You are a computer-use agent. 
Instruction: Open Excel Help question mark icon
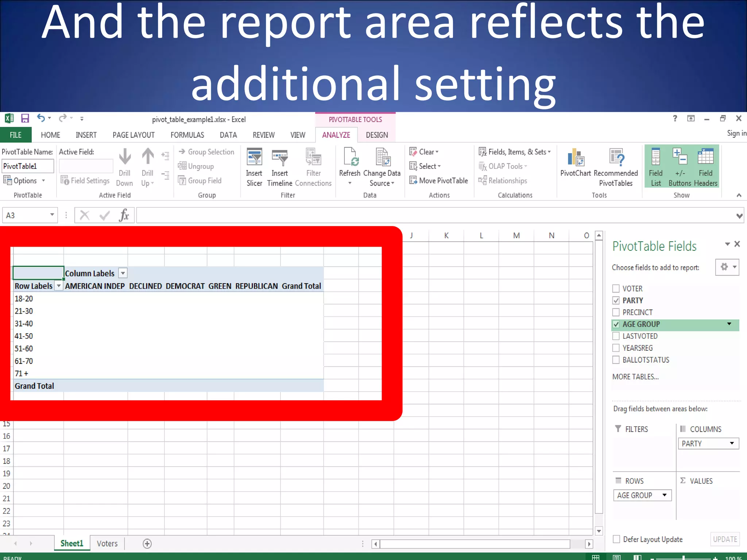tap(675, 118)
